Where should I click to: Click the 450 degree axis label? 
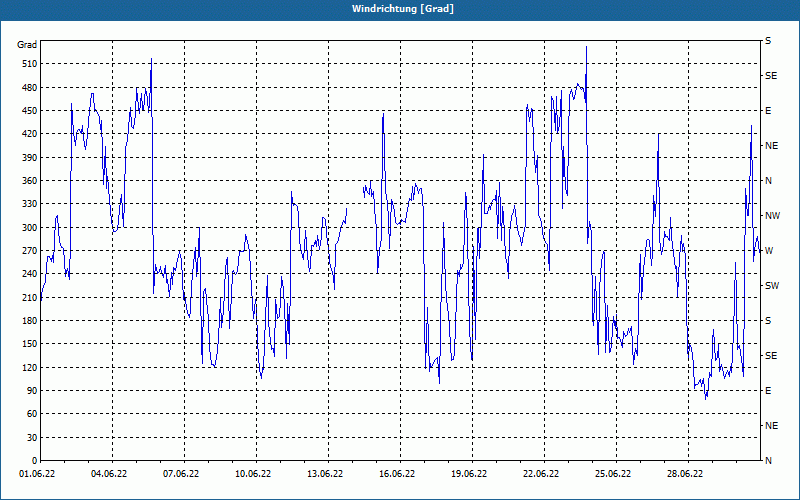coord(30,111)
